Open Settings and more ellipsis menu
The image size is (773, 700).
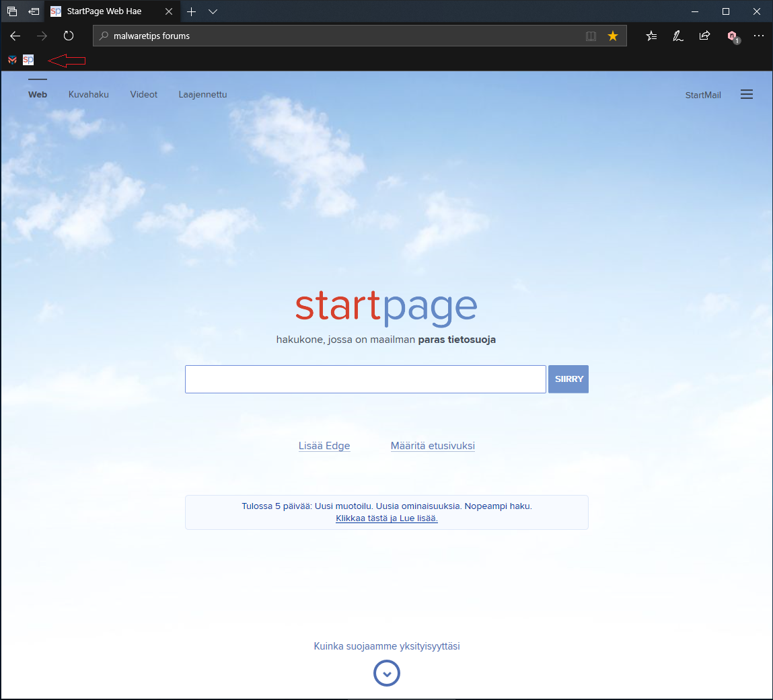tap(759, 36)
